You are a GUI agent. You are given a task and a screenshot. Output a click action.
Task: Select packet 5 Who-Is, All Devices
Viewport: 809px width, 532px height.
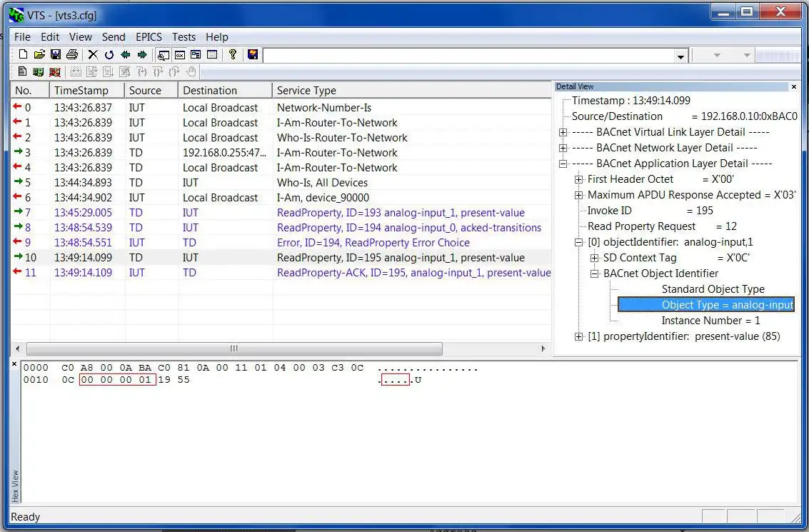(281, 182)
